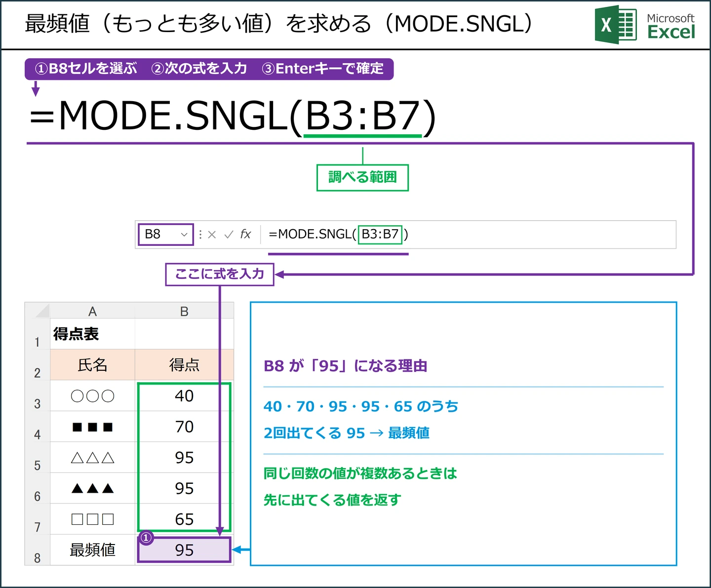The image size is (711, 588).
Task: Select the score 95 in the ▲▲▲ row
Action: coord(184,488)
